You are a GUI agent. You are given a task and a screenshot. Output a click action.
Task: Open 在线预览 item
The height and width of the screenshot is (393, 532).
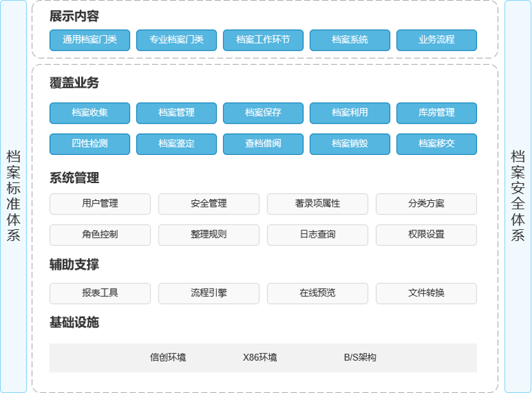[x=318, y=293]
